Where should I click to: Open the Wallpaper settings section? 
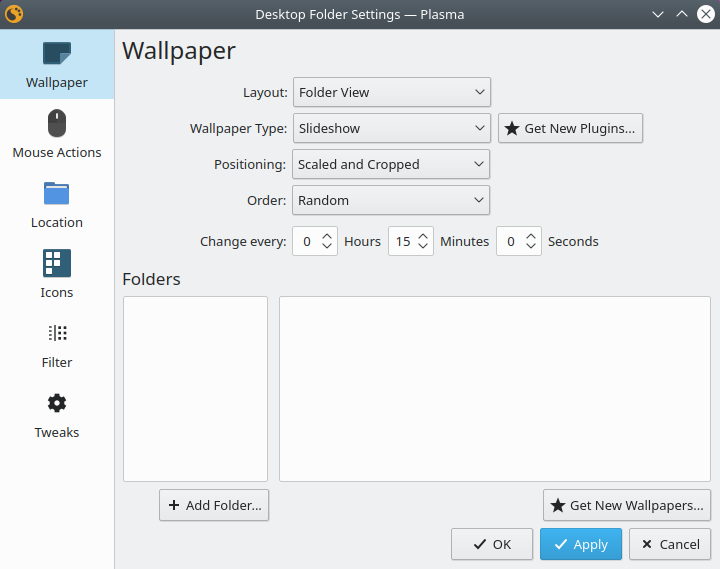[57, 65]
